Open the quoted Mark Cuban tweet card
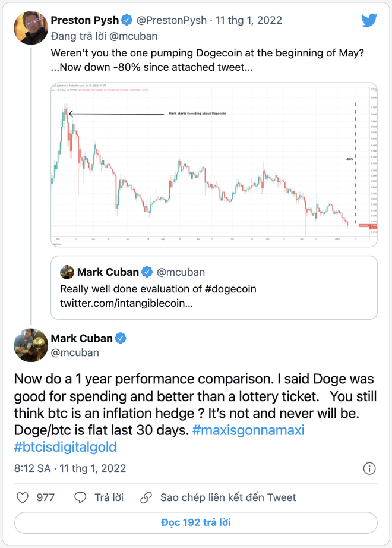The width and height of the screenshot is (392, 548). point(214,287)
